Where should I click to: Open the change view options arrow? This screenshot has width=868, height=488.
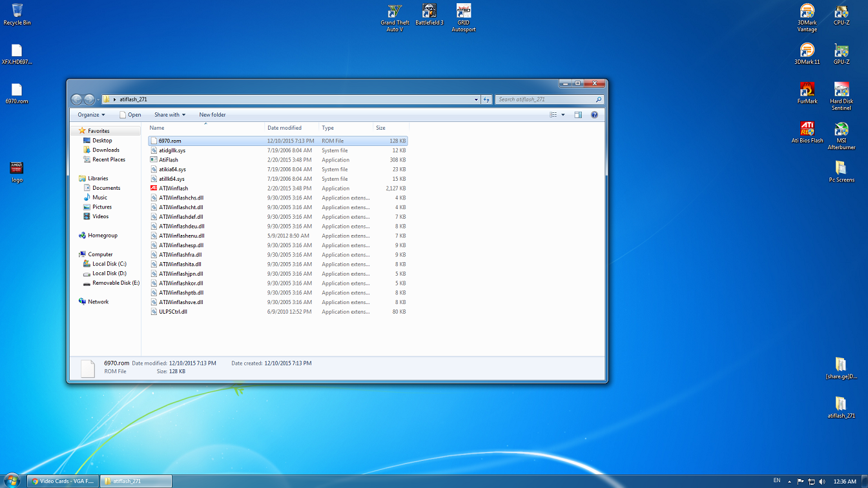pos(563,115)
